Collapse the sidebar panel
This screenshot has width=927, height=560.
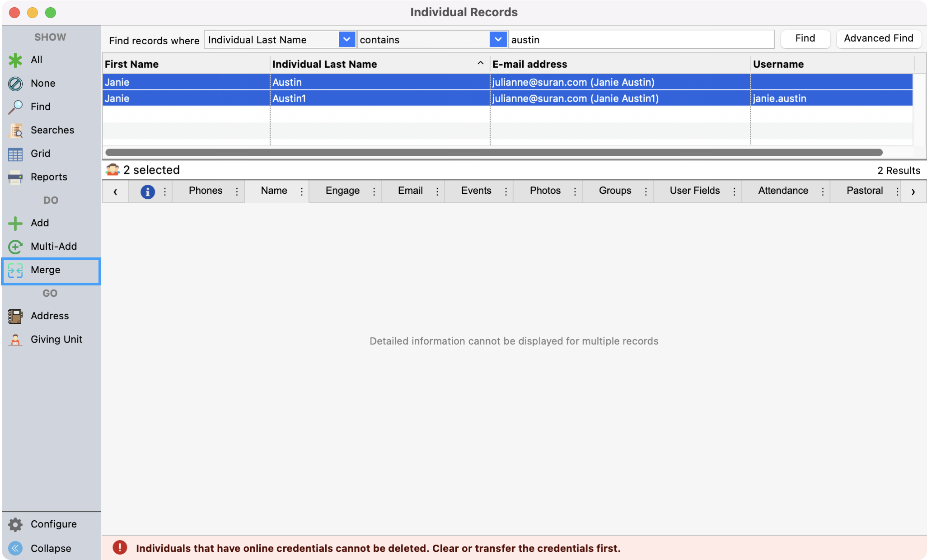(x=15, y=548)
